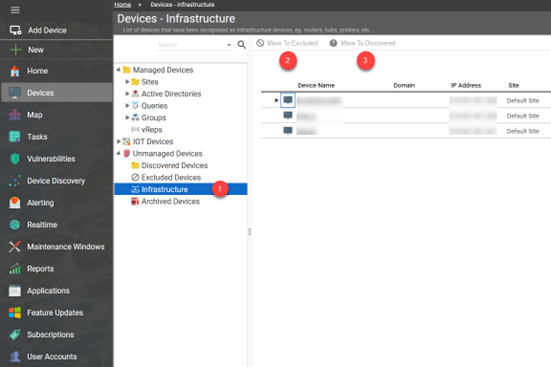Select the first device row monitor icon
Screen dimensions: 551x367
(x=288, y=100)
